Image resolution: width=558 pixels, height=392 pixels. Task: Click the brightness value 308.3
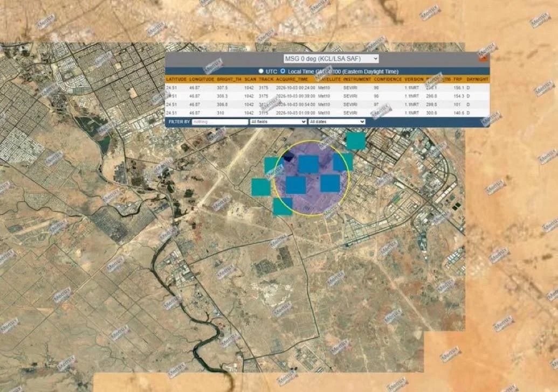pyautogui.click(x=222, y=96)
